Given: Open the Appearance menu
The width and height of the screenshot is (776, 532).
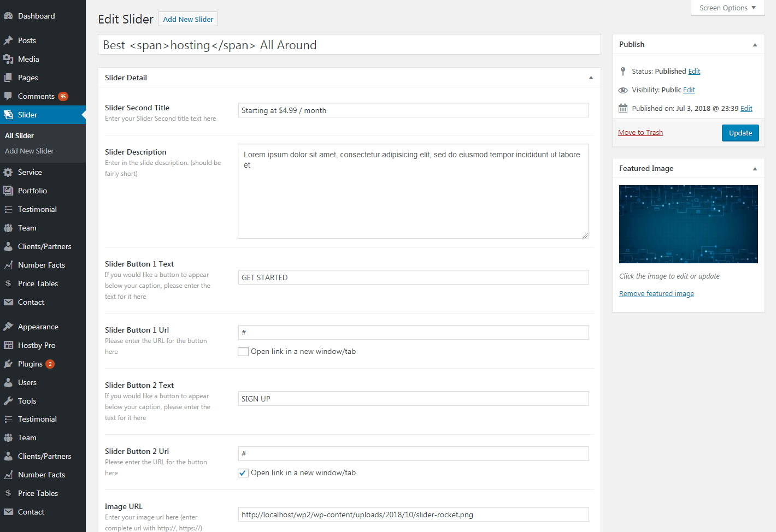Looking at the screenshot, I should coord(43,327).
